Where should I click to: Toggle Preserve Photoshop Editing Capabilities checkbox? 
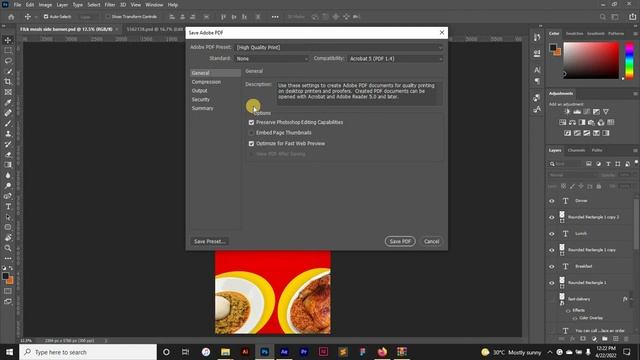pos(251,122)
